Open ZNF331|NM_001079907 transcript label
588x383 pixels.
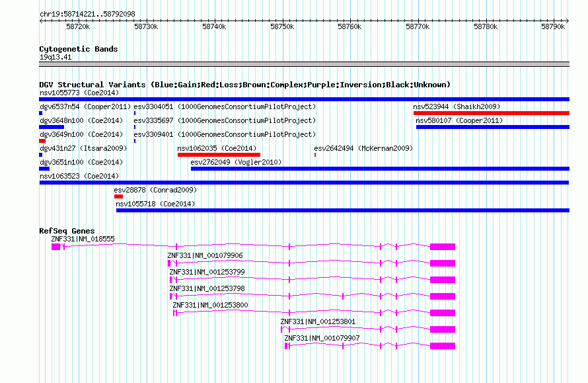[x=322, y=338]
